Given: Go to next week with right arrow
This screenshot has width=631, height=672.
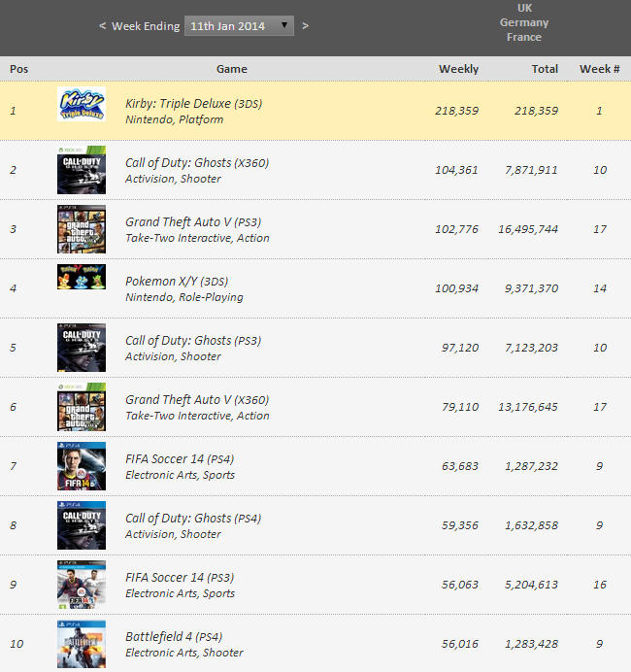Looking at the screenshot, I should point(305,25).
